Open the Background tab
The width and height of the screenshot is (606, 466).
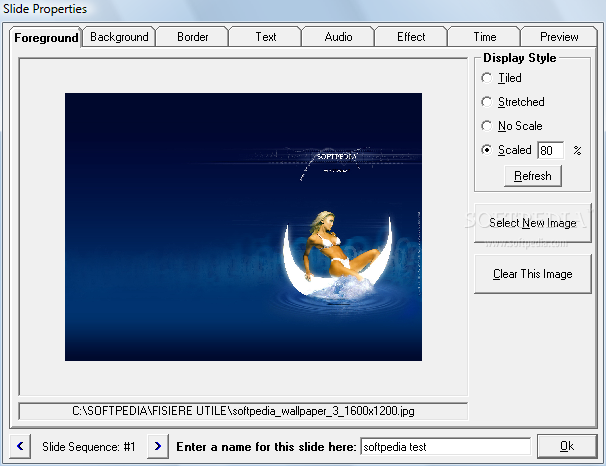(x=119, y=37)
